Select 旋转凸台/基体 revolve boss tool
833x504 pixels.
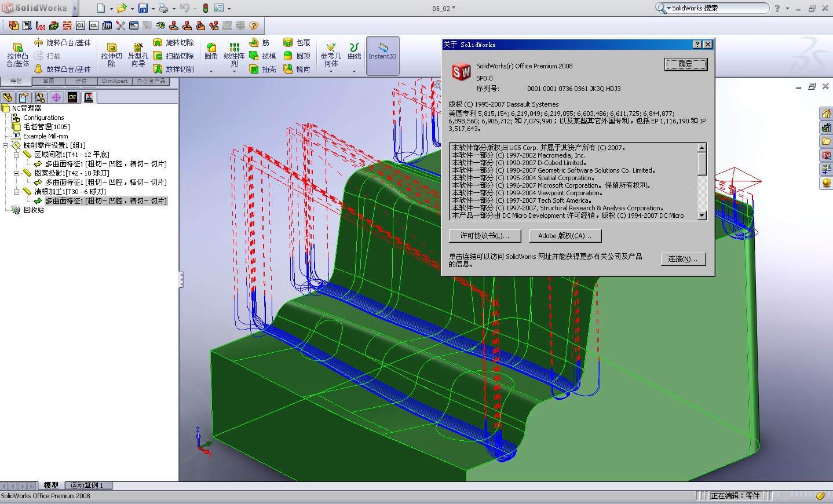[62, 42]
